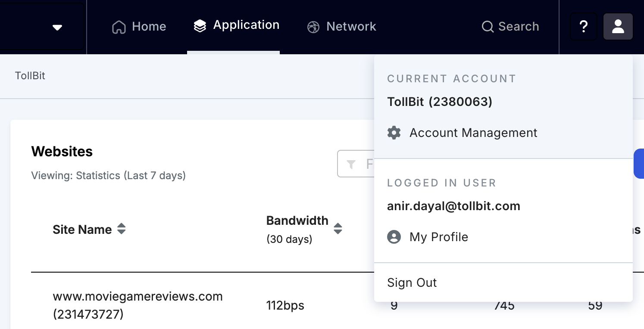
Task: Click the TollBit breadcrumb link
Action: point(30,76)
